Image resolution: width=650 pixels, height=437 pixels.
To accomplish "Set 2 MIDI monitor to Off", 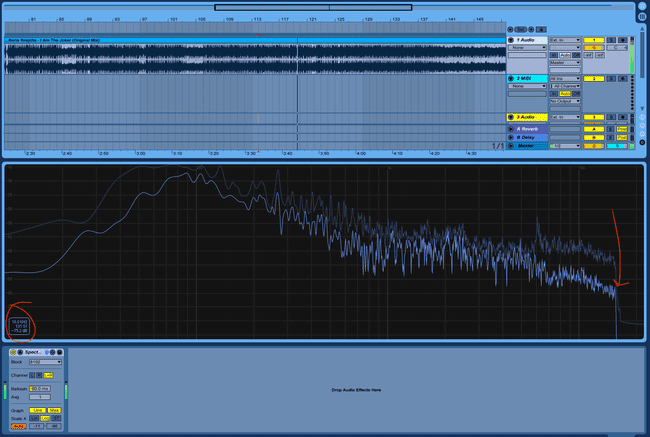I will click(576, 94).
